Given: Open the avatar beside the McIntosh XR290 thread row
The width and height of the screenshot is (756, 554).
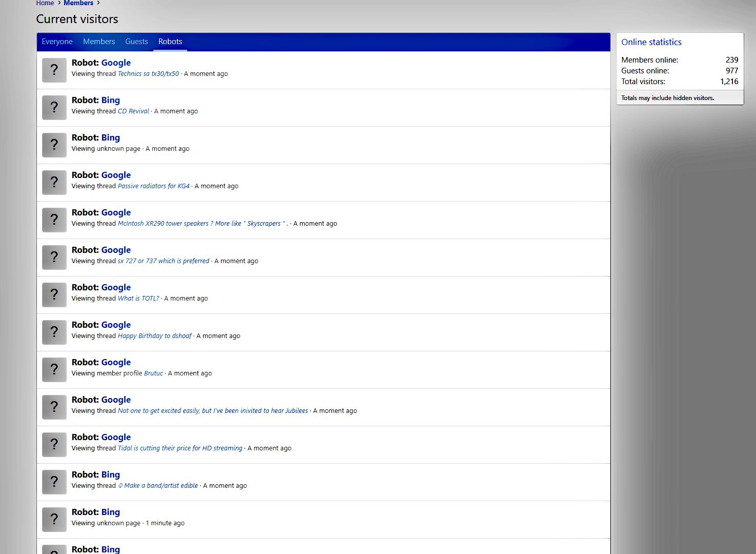Looking at the screenshot, I should (x=54, y=220).
